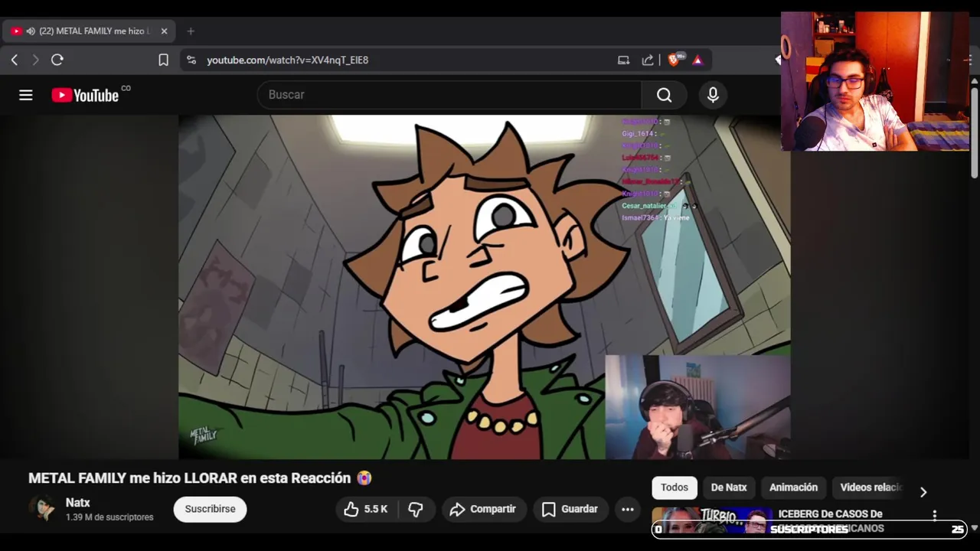Go back using browser back arrow
Screen dimensions: 980x551
click(15, 60)
